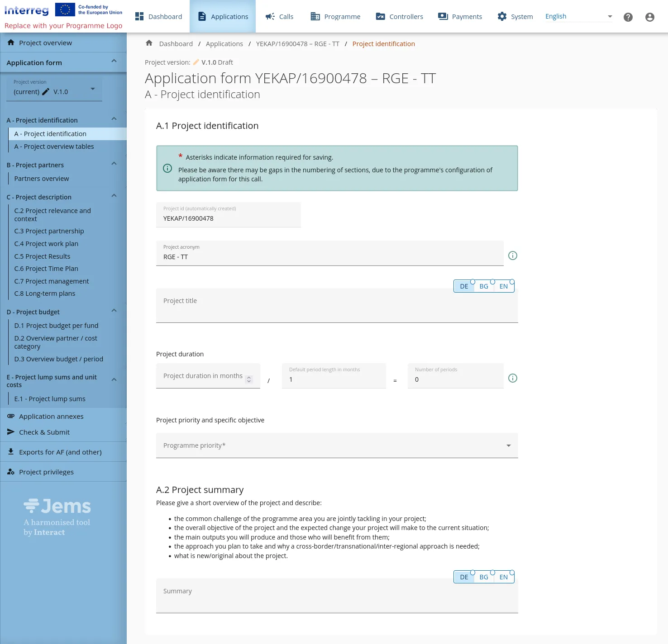Click the Project acronym field
Screen dimensions: 668x644
[x=330, y=253]
